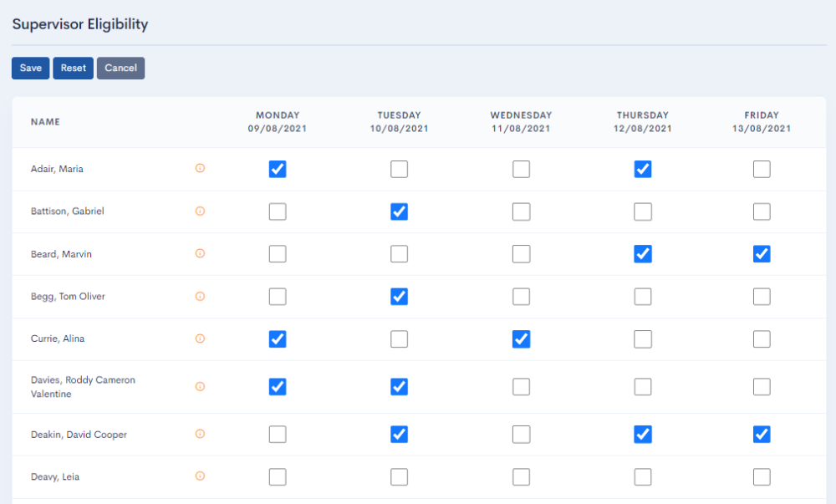Viewport: 836px width, 504px height.
Task: Click the Name column header
Action: [45, 122]
